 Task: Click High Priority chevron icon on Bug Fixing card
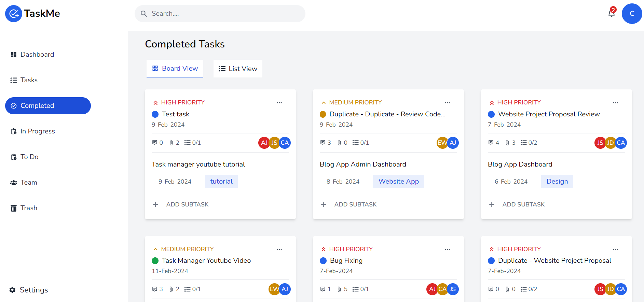(x=324, y=249)
